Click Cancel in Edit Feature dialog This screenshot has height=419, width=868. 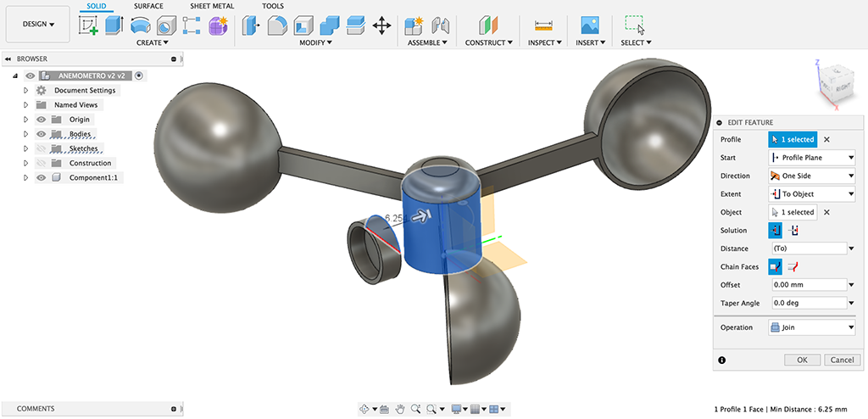tap(843, 360)
